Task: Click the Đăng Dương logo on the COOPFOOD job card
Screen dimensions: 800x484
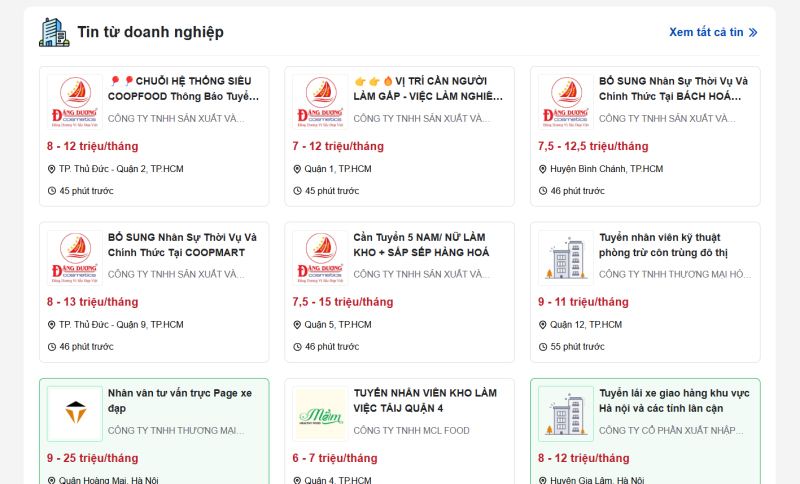Action: [x=75, y=102]
